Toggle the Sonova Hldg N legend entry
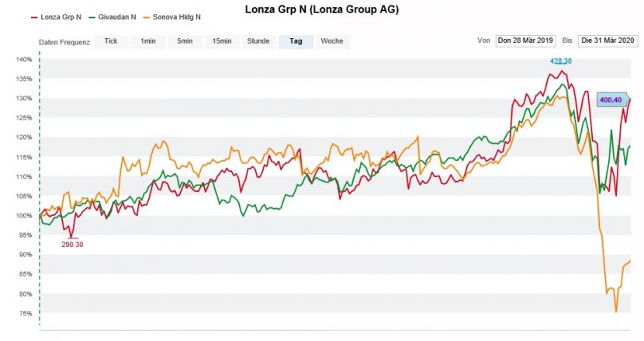This screenshot has height=341, width=644. [172, 17]
